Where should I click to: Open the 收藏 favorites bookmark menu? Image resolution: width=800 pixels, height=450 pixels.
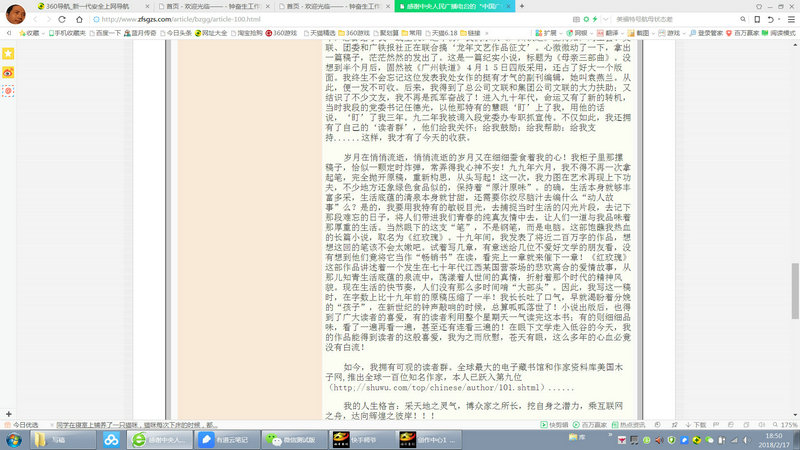pyautogui.click(x=31, y=33)
